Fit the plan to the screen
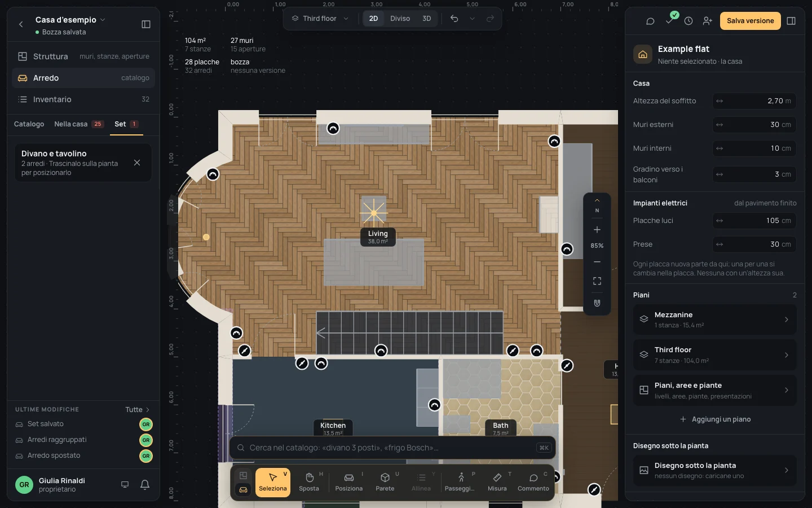The image size is (812, 508). (597, 281)
